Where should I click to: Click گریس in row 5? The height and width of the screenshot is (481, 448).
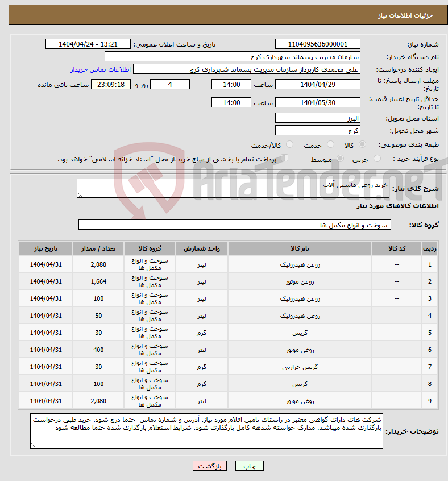(x=300, y=333)
